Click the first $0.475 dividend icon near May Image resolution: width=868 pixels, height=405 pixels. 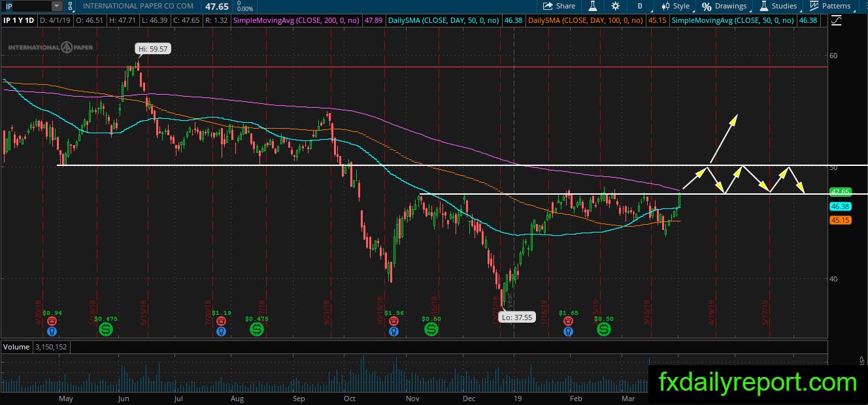[106, 330]
